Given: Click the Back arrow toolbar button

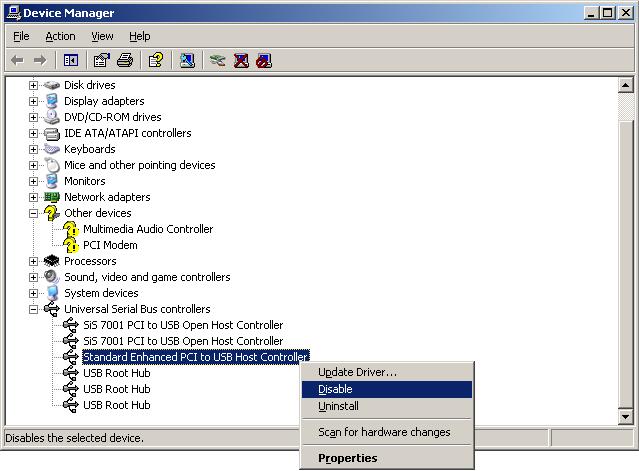Looking at the screenshot, I should click(18, 61).
